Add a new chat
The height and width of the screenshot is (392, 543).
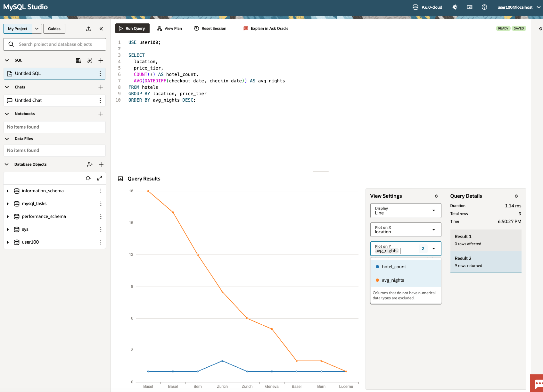click(x=101, y=87)
